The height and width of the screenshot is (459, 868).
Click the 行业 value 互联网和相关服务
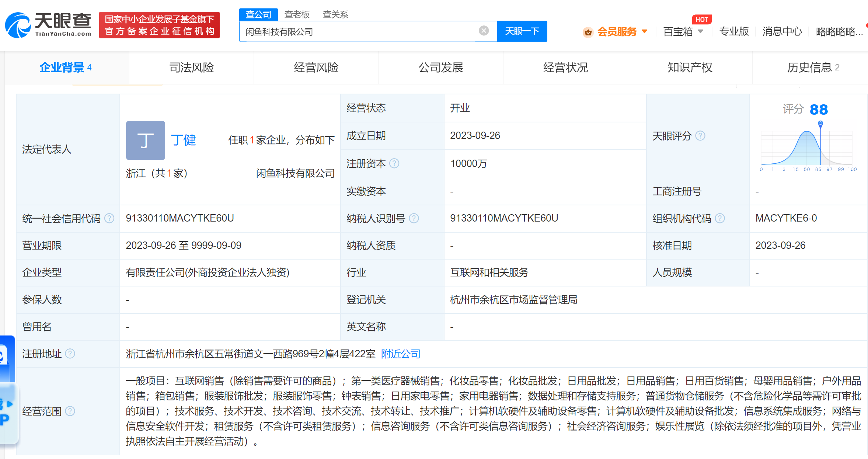pyautogui.click(x=489, y=272)
